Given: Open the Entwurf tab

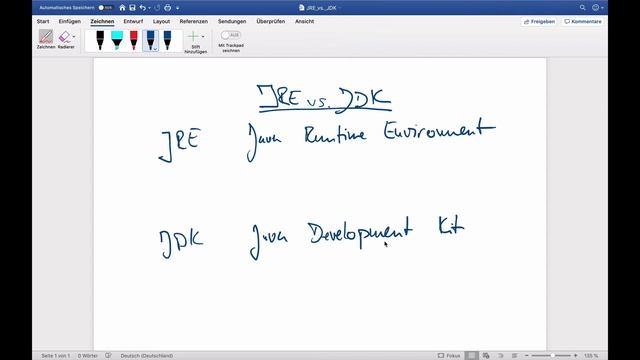Looking at the screenshot, I should point(133,21).
